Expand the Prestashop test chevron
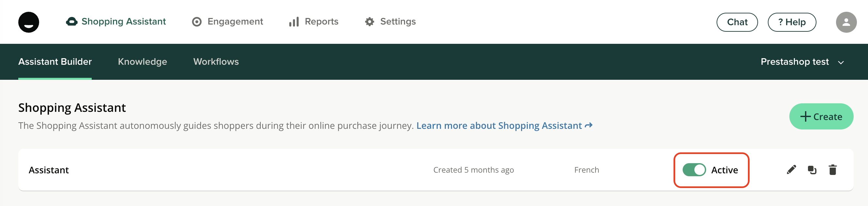 [x=841, y=62]
